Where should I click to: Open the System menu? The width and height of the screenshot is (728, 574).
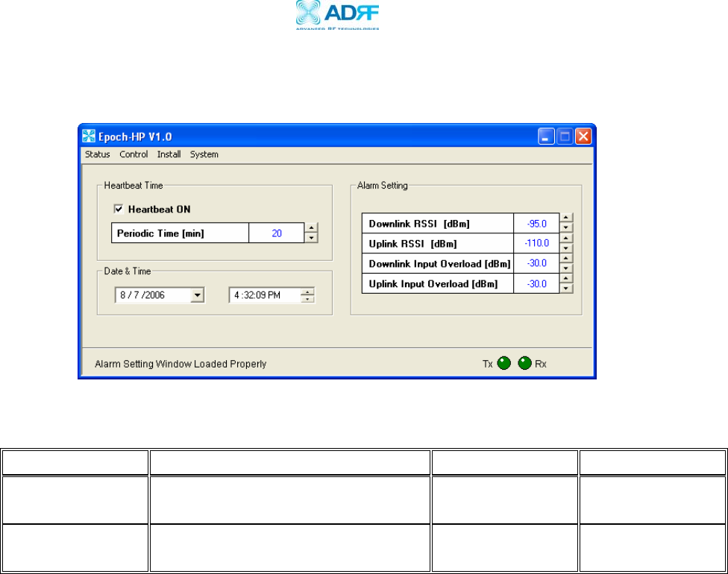pos(204,154)
